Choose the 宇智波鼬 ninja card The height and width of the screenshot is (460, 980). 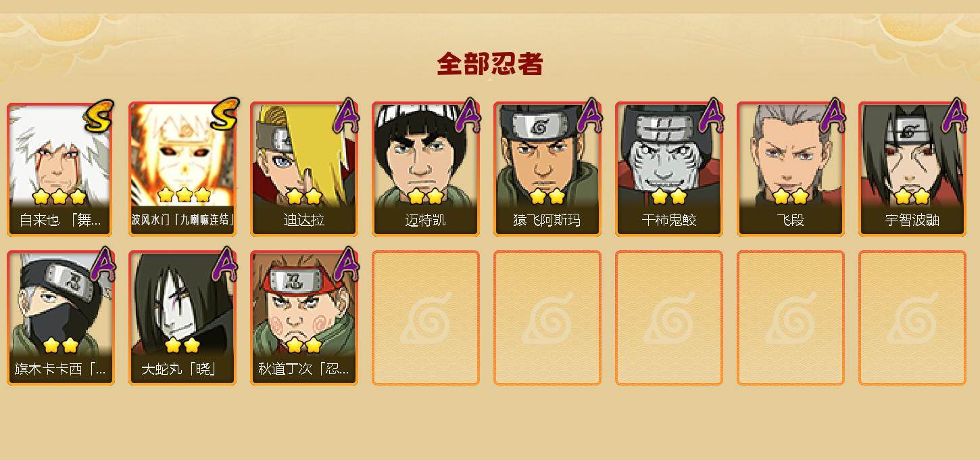point(912,169)
